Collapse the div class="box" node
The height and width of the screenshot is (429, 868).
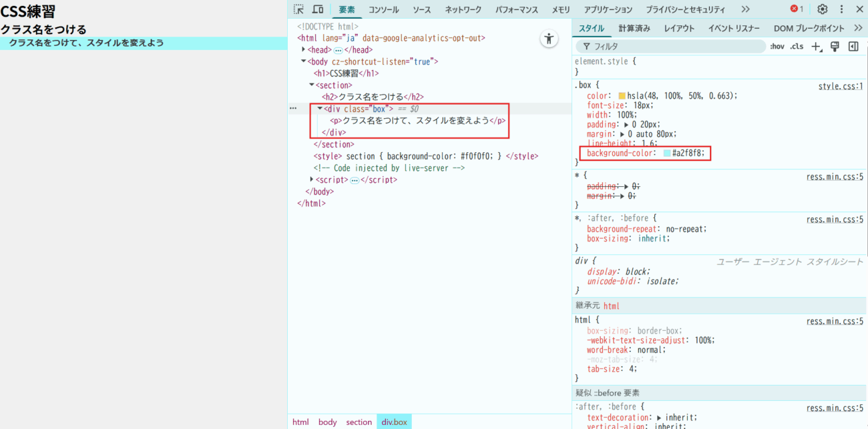[x=320, y=109]
